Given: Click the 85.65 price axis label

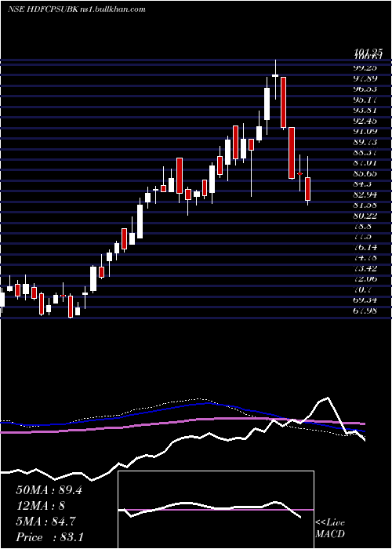Looking at the screenshot, I should tap(365, 173).
